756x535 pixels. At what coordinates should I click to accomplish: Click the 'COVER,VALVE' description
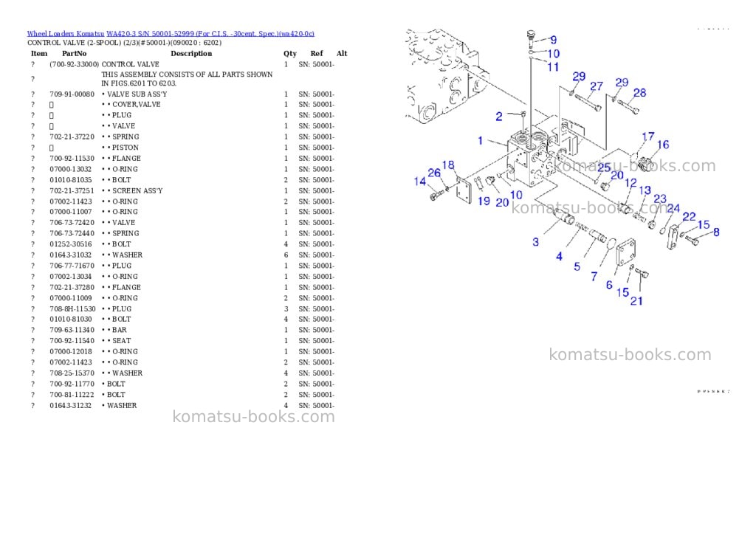click(137, 105)
